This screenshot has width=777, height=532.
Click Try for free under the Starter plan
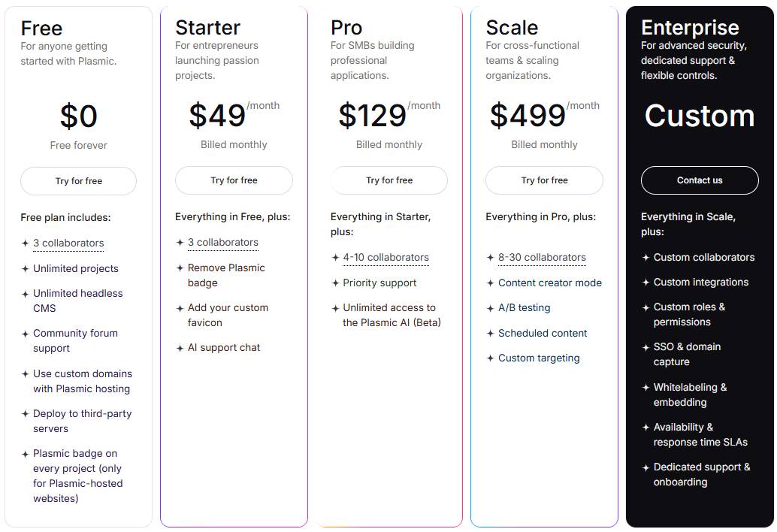click(x=234, y=180)
